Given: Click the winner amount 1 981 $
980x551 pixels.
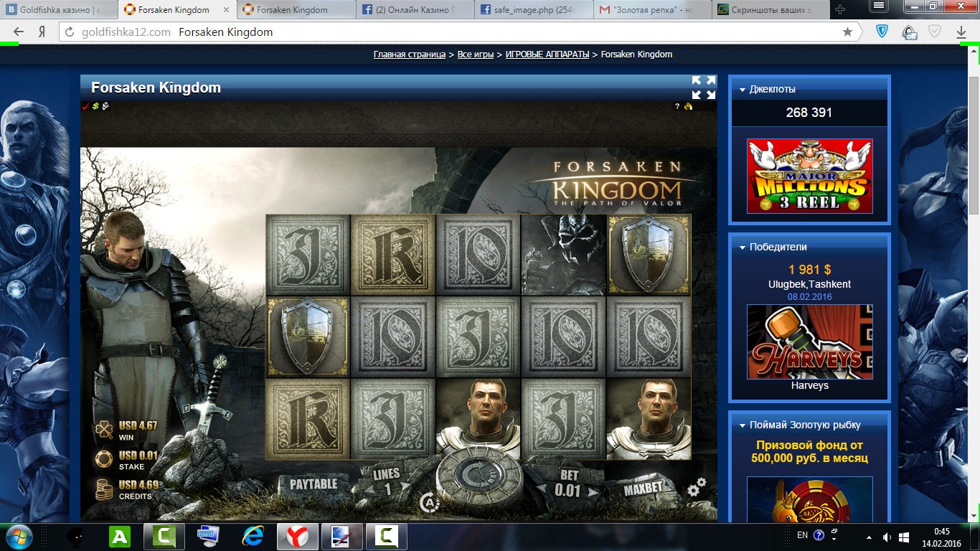Looking at the screenshot, I should [x=809, y=270].
